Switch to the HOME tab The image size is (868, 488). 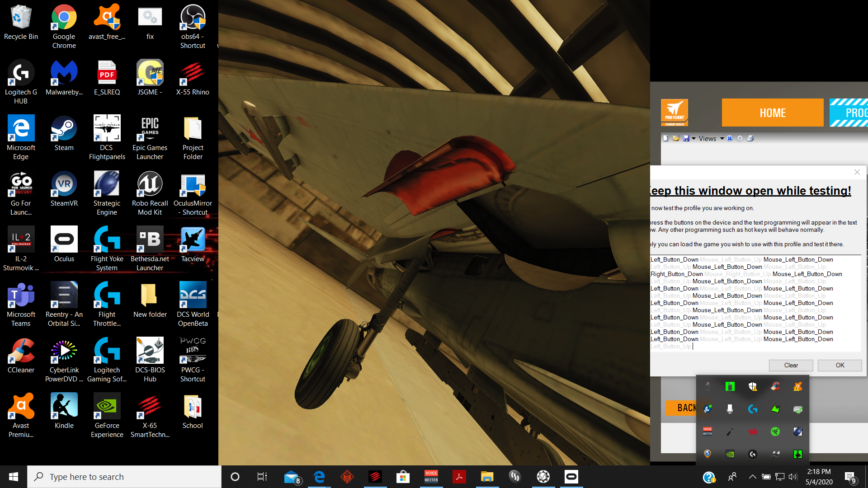pos(773,113)
